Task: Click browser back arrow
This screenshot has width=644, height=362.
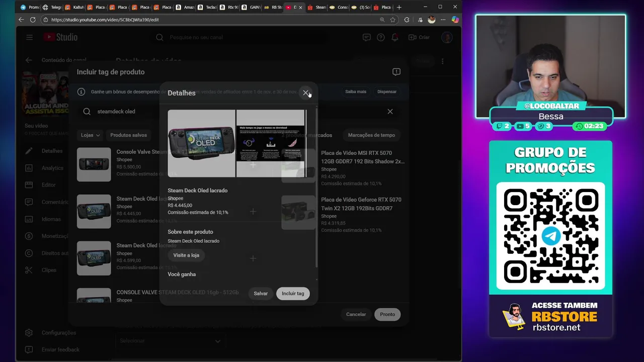Action: point(21,20)
